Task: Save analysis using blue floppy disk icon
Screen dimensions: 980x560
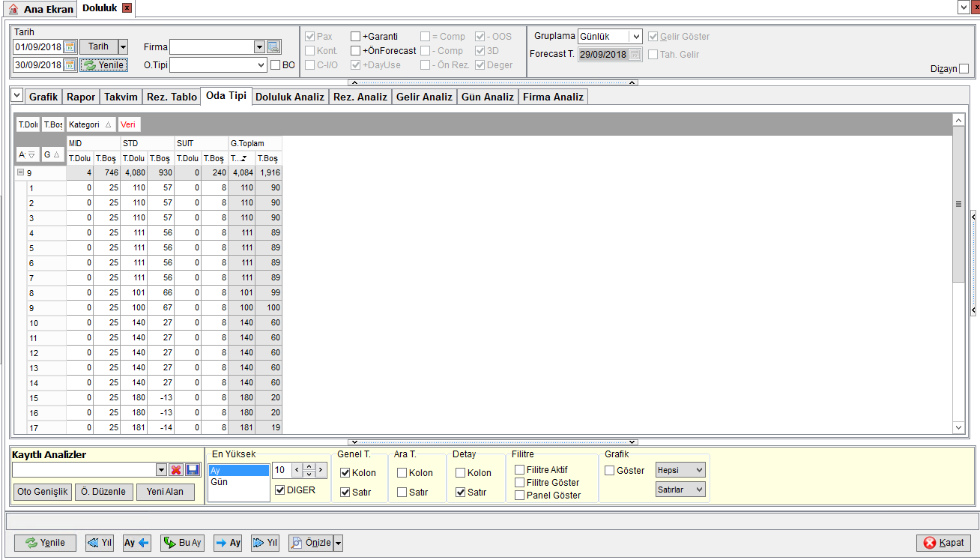Action: coord(193,469)
